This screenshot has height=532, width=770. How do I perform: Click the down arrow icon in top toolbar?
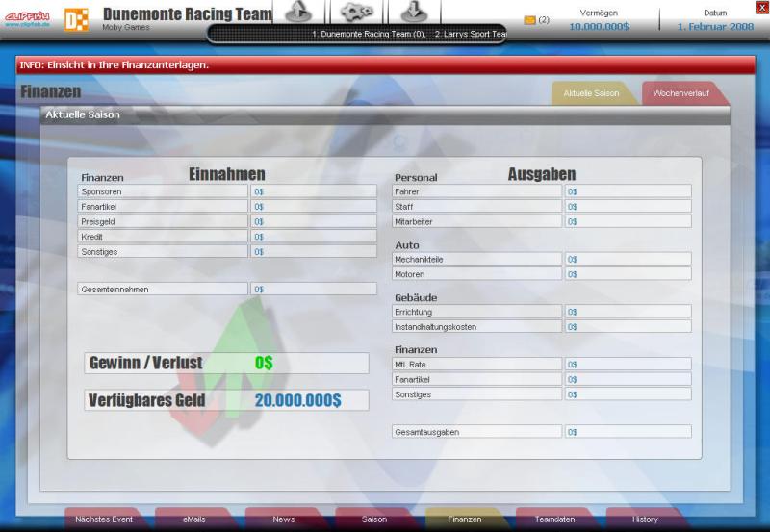[414, 12]
